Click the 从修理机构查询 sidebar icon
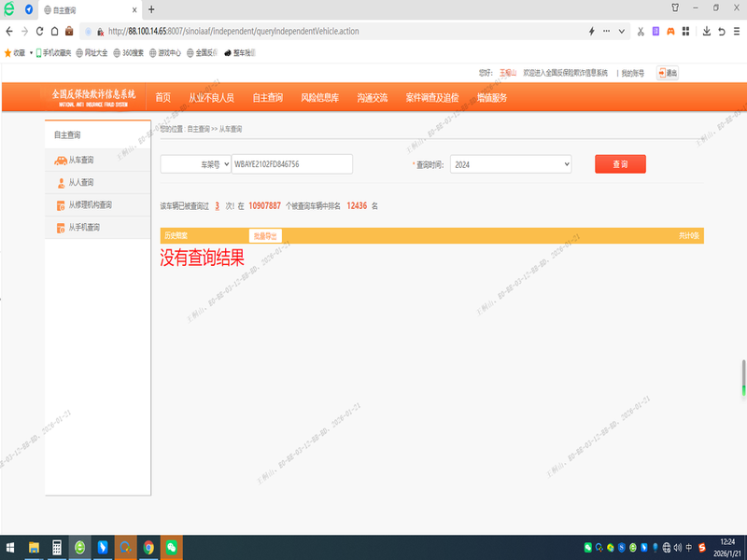 click(x=60, y=205)
